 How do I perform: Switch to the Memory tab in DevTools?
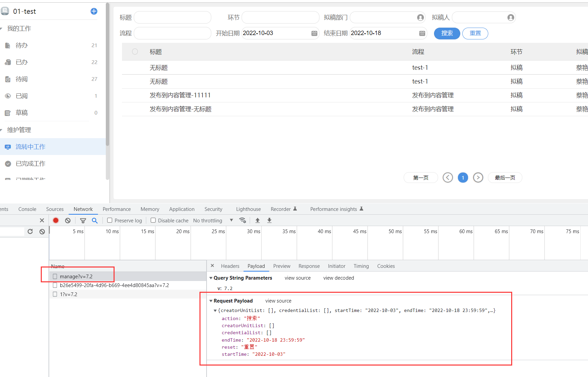(x=150, y=209)
